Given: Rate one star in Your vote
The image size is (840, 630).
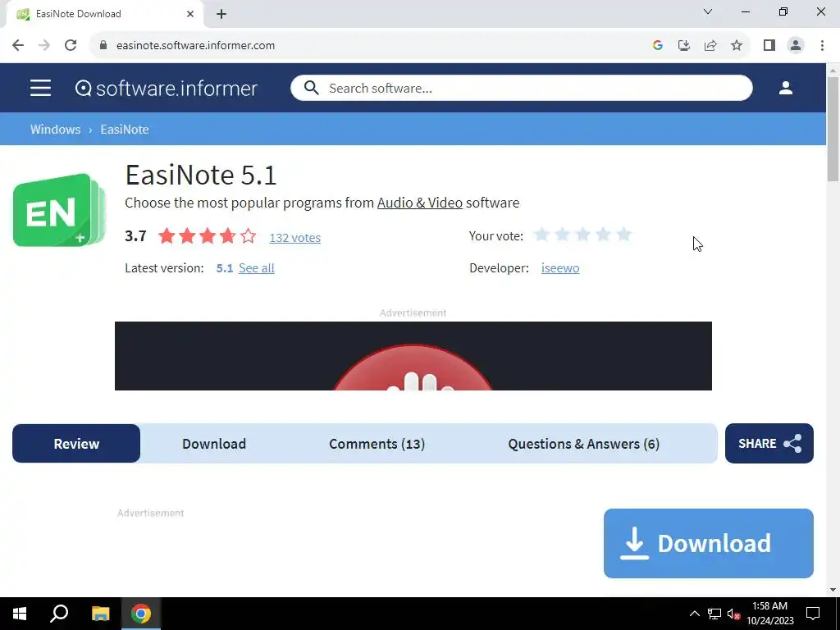Looking at the screenshot, I should [541, 235].
